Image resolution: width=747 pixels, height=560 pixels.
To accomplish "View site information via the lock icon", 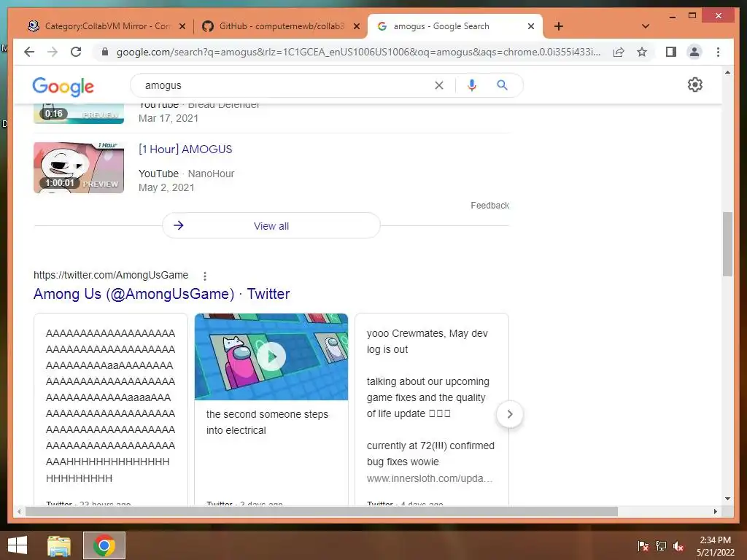I will coord(105,52).
